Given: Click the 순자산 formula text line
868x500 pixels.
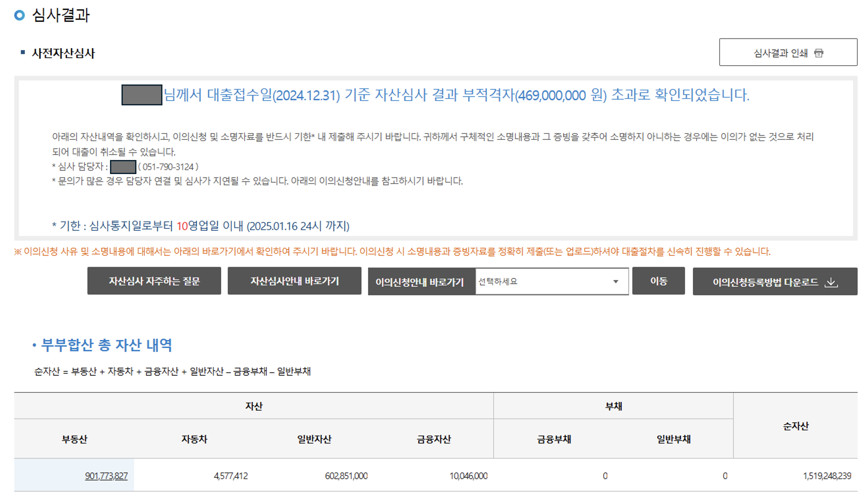Looking at the screenshot, I should point(172,371).
